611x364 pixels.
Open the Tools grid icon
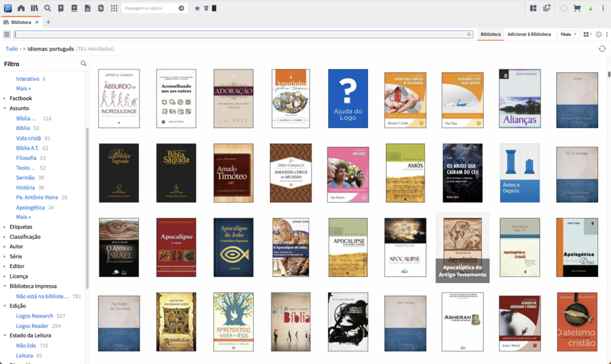114,7
